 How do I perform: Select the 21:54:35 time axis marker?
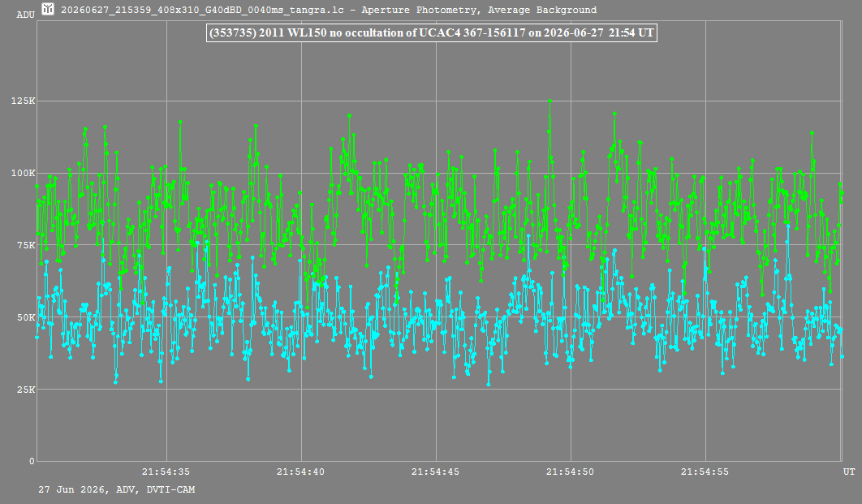[x=166, y=472]
